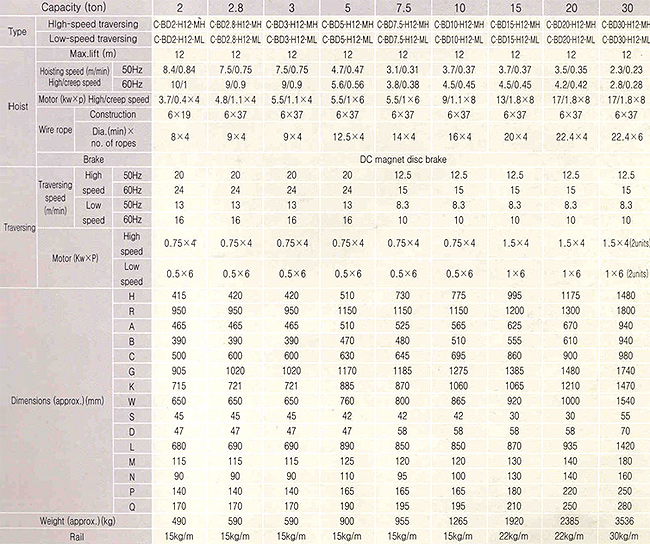Click the '16×4' rope diameter value

(459, 137)
